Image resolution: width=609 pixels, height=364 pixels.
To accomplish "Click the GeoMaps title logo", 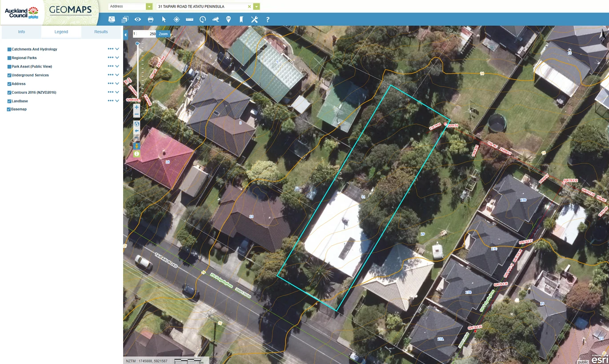I will pos(70,10).
